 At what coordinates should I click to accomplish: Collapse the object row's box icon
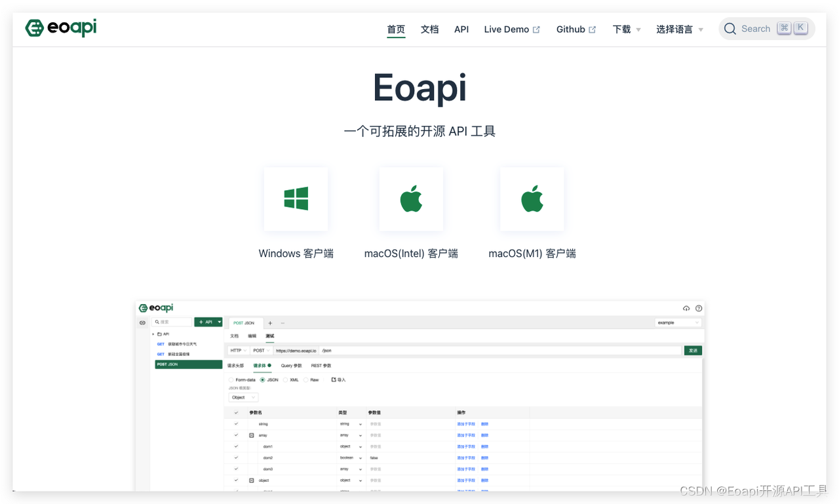tap(251, 480)
